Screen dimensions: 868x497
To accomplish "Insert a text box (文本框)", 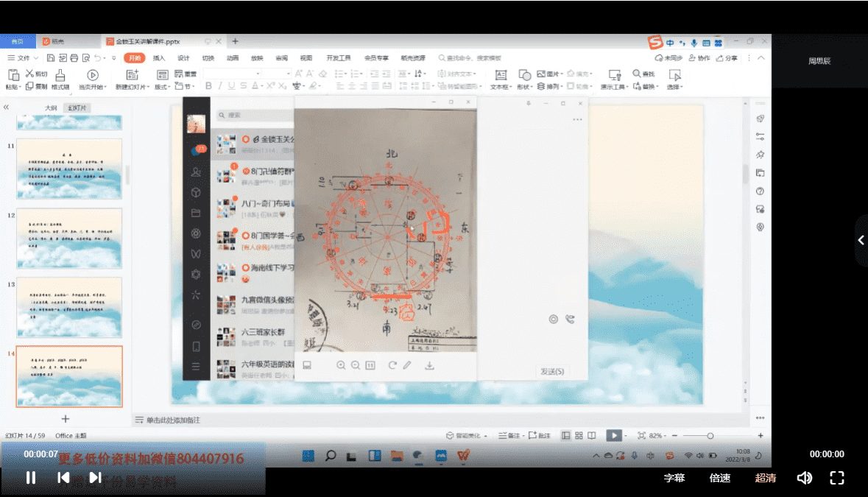I will [501, 80].
